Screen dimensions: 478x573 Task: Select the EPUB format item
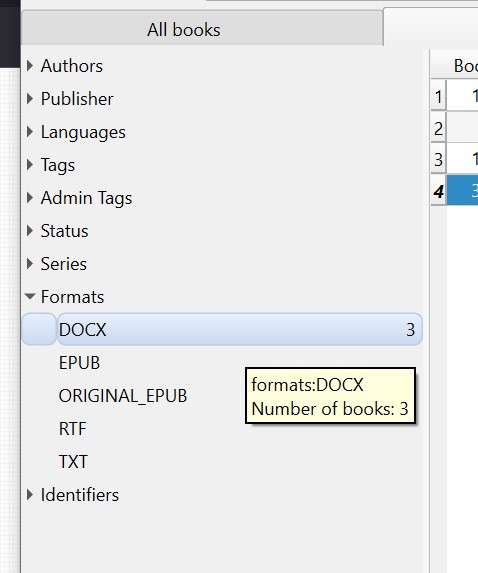coord(79,363)
